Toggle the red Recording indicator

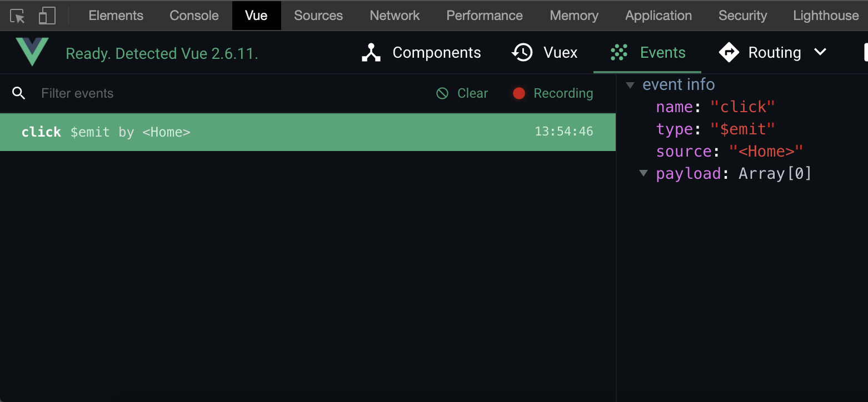point(519,93)
